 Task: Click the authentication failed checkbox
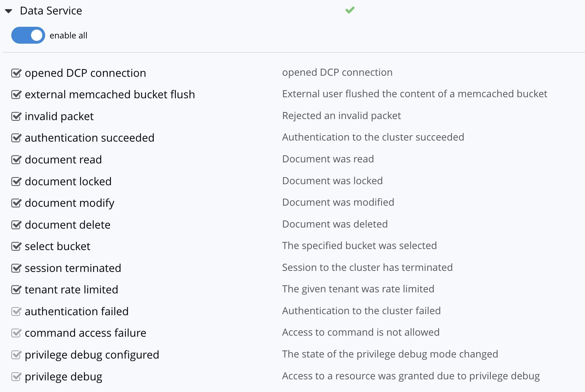pos(16,311)
